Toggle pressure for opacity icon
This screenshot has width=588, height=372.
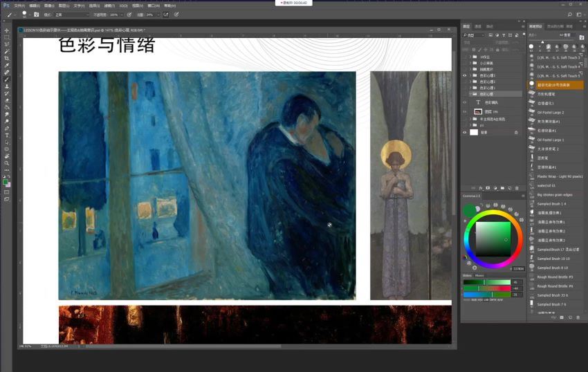coord(129,15)
